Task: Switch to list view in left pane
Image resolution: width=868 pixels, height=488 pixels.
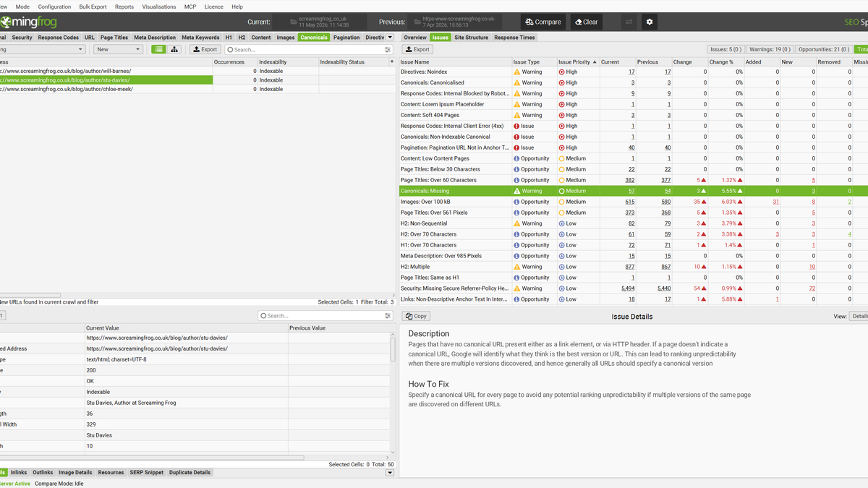Action: pos(158,49)
